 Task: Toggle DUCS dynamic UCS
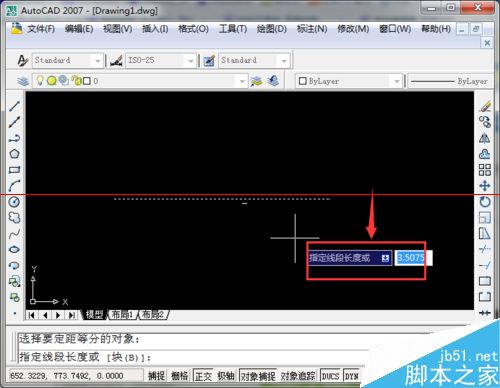[x=330, y=376]
